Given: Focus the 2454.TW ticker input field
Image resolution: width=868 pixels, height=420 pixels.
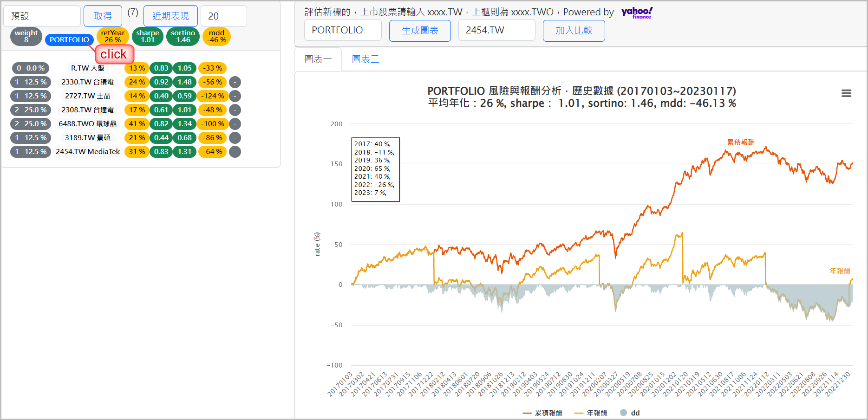Looking at the screenshot, I should [x=496, y=31].
